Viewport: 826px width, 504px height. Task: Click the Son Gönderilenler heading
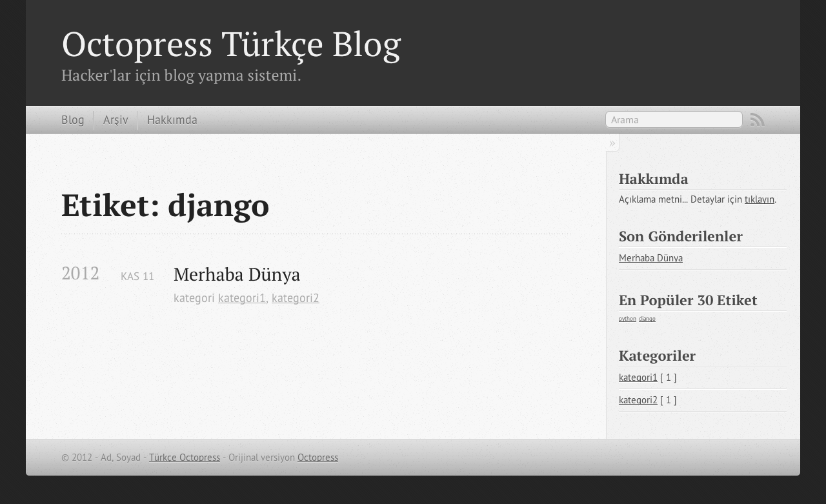pyautogui.click(x=681, y=236)
